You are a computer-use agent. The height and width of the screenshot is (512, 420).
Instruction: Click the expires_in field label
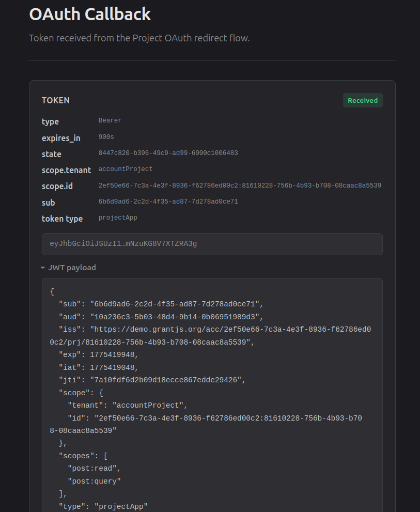point(61,138)
